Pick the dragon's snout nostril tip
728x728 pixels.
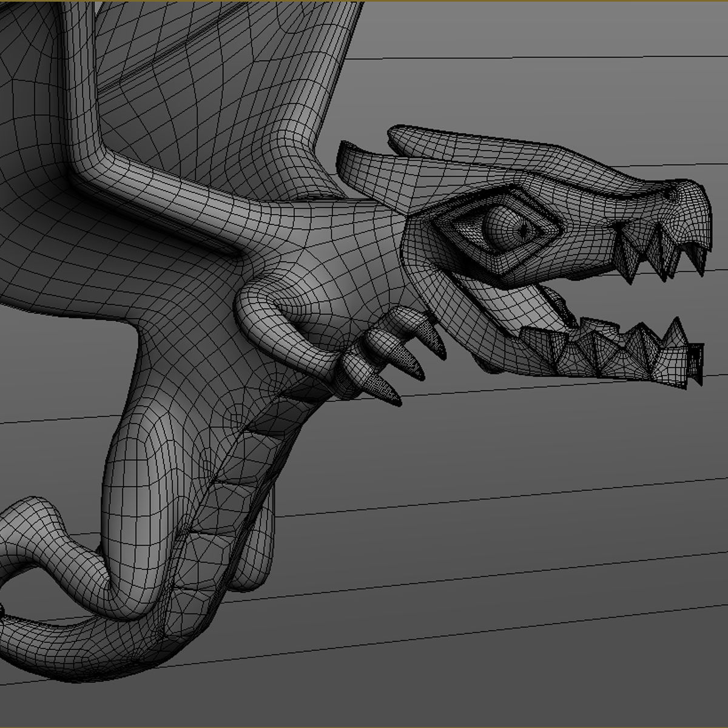[x=672, y=194]
